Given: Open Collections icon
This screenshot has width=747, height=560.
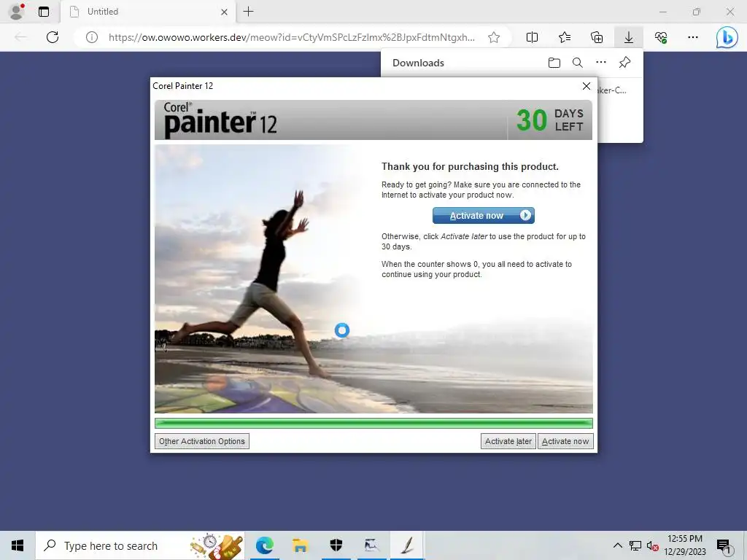Looking at the screenshot, I should click(597, 37).
